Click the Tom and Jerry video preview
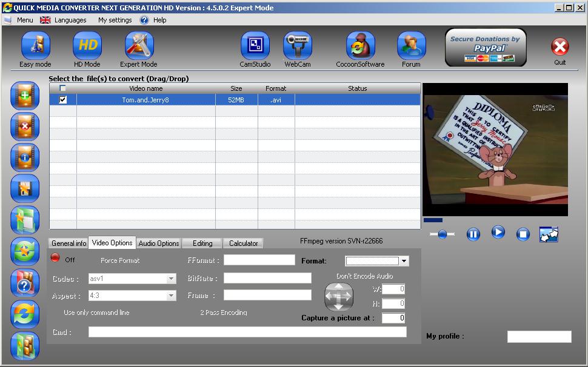Screen dimensions: 588x367 495,150
